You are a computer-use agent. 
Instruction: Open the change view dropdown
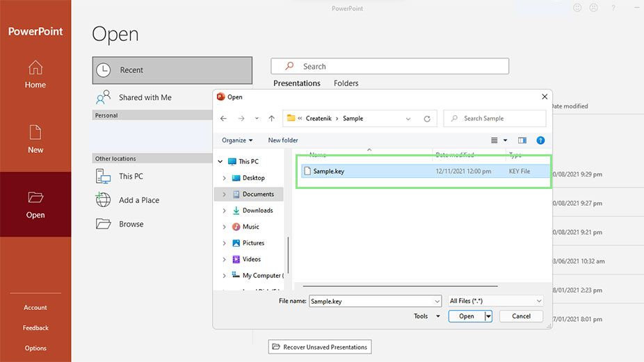(x=505, y=140)
